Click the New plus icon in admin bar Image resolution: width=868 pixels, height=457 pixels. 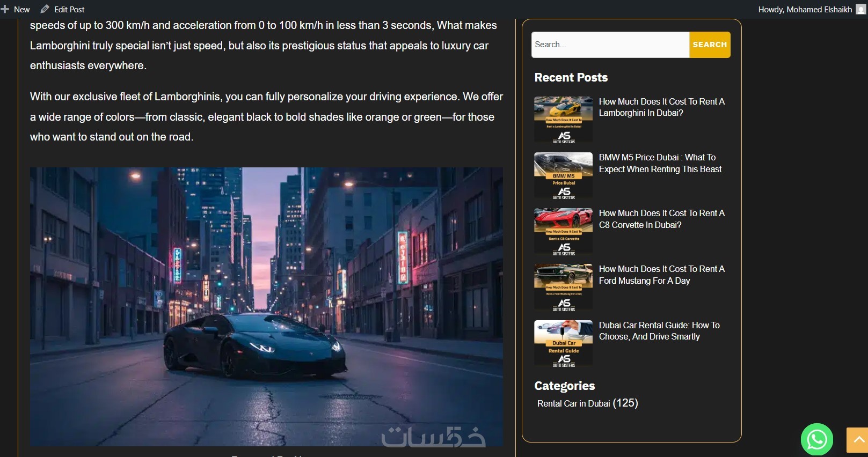5,9
